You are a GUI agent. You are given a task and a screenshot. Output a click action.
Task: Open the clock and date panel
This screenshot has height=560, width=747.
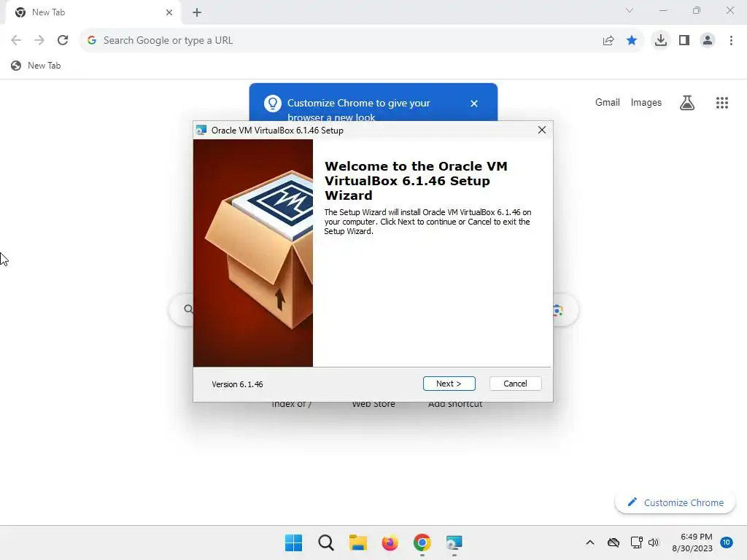[x=692, y=542]
